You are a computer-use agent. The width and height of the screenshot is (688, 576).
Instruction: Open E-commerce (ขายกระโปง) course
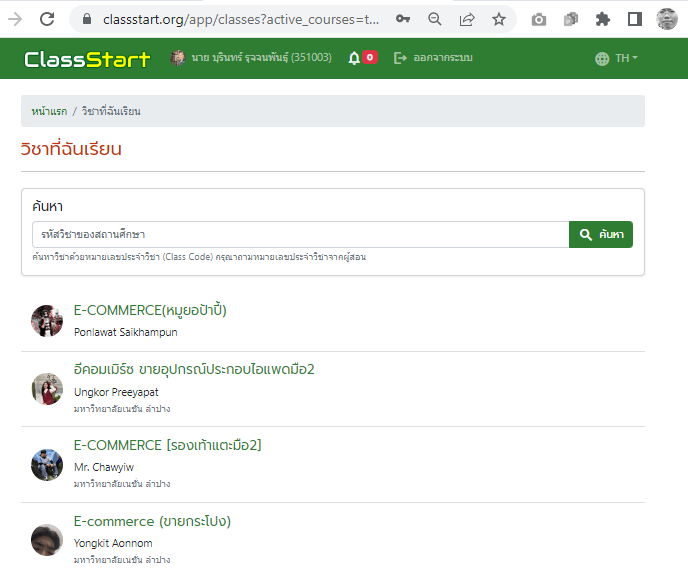152,521
